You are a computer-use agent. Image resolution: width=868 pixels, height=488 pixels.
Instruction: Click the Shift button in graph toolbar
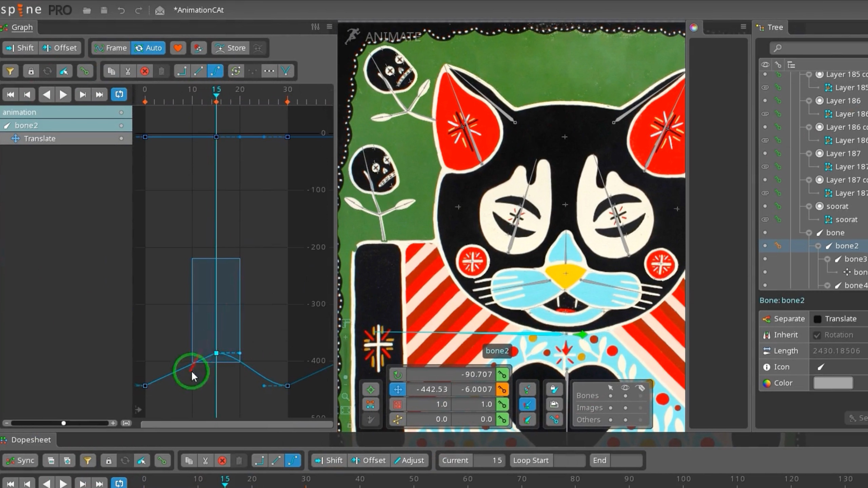coord(21,48)
